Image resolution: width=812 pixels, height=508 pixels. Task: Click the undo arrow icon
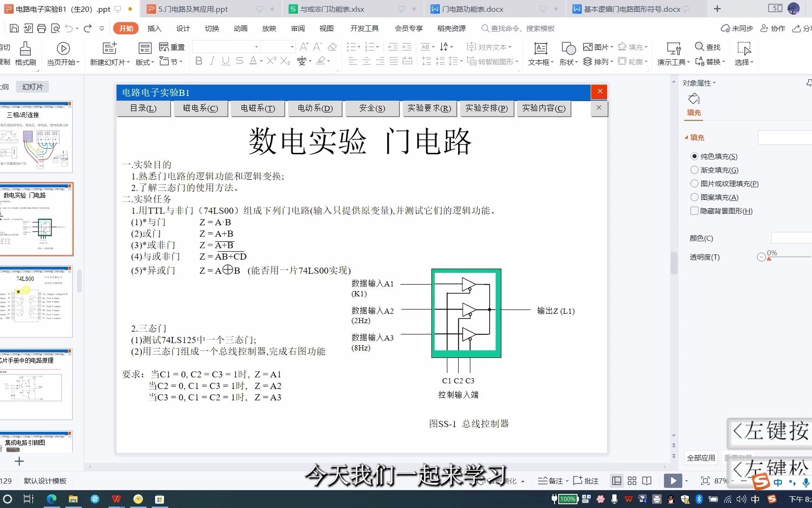tap(69, 29)
